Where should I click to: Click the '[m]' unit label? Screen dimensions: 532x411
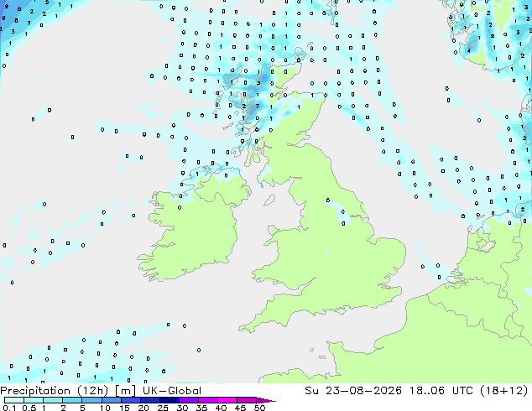125,391
